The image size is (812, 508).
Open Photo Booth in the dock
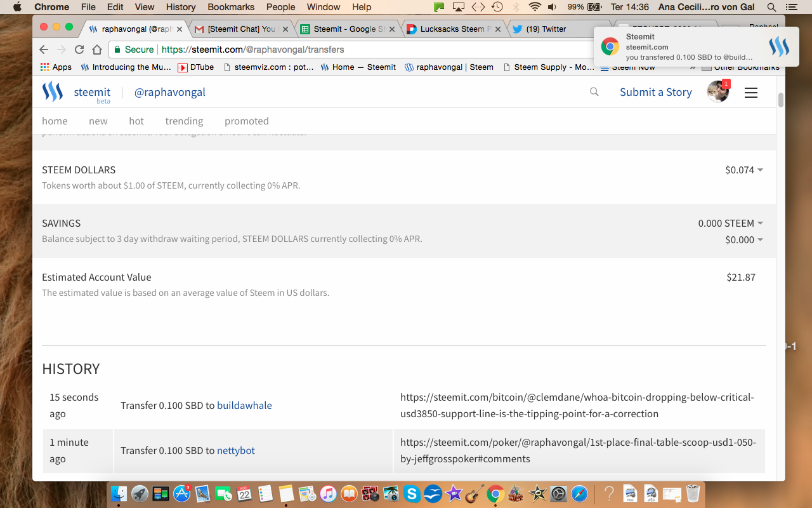[370, 493]
